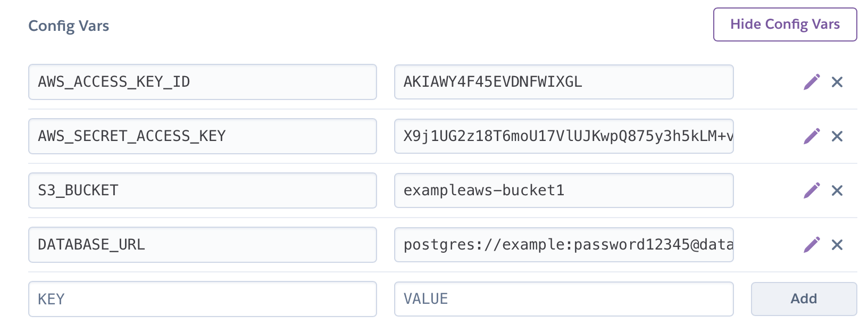The image size is (868, 332).
Task: Click the exampleaws-bucket1 value field
Action: tap(564, 190)
